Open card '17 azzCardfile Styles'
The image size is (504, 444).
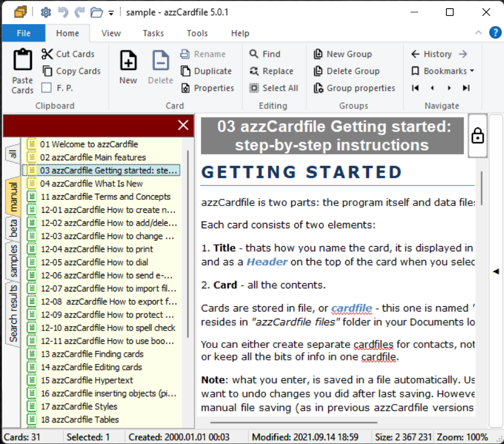[101, 406]
